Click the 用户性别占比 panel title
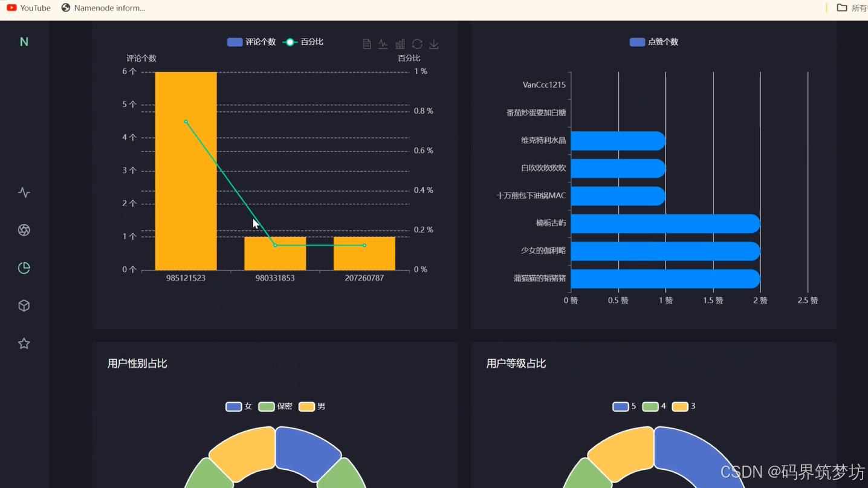The height and width of the screenshot is (488, 868). [137, 363]
